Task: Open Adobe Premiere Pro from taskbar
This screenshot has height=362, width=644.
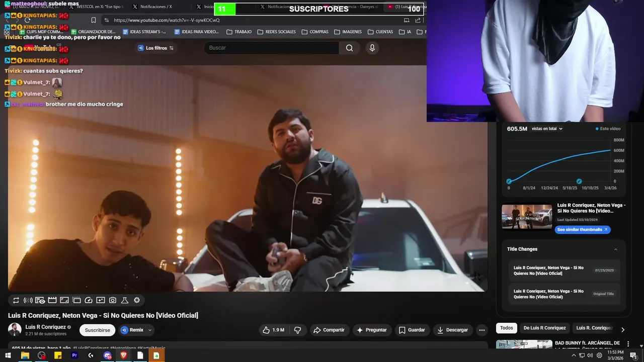Action: click(x=74, y=355)
